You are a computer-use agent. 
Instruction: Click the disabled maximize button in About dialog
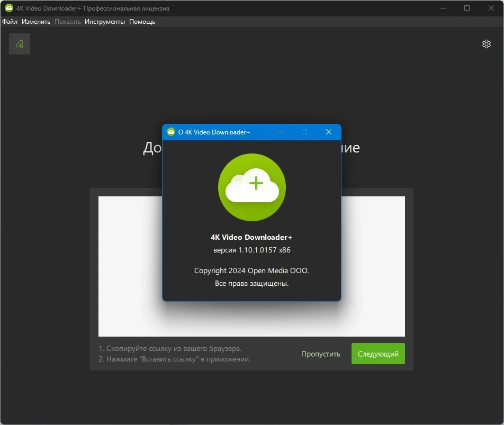pos(304,132)
